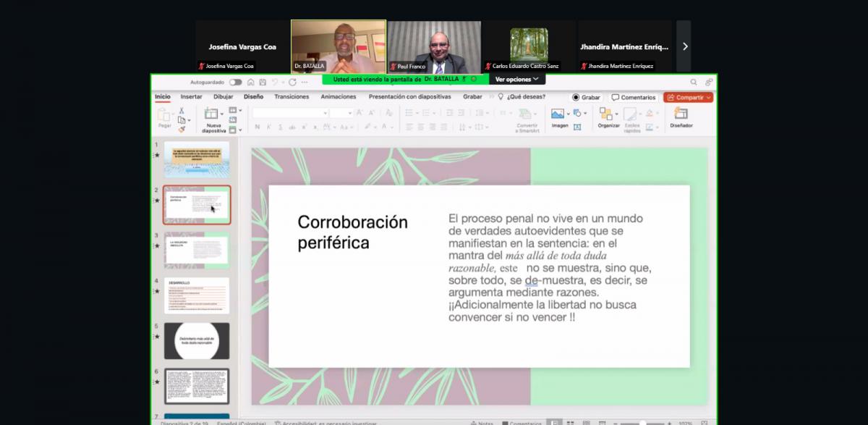This screenshot has width=868, height=425.
Task: Click the Cut scissors icon
Action: 182,110
